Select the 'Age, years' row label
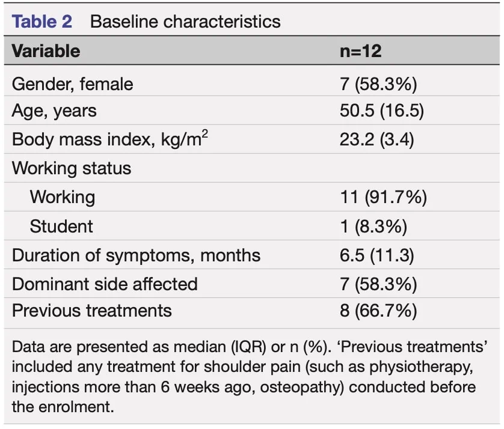This screenshot has width=504, height=429. (54, 111)
